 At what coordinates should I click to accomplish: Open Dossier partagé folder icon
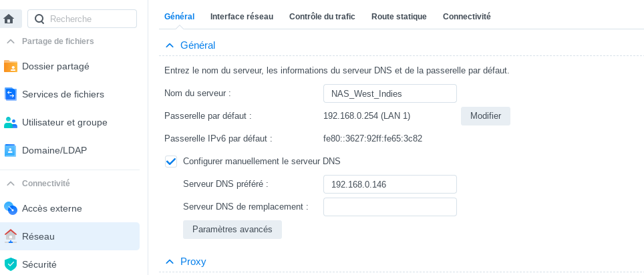point(11,66)
